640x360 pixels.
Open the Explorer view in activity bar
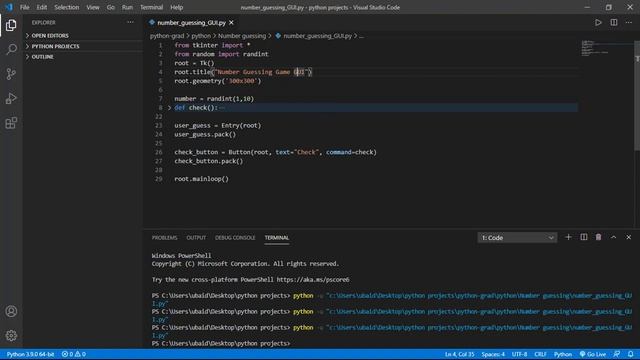click(x=11, y=25)
